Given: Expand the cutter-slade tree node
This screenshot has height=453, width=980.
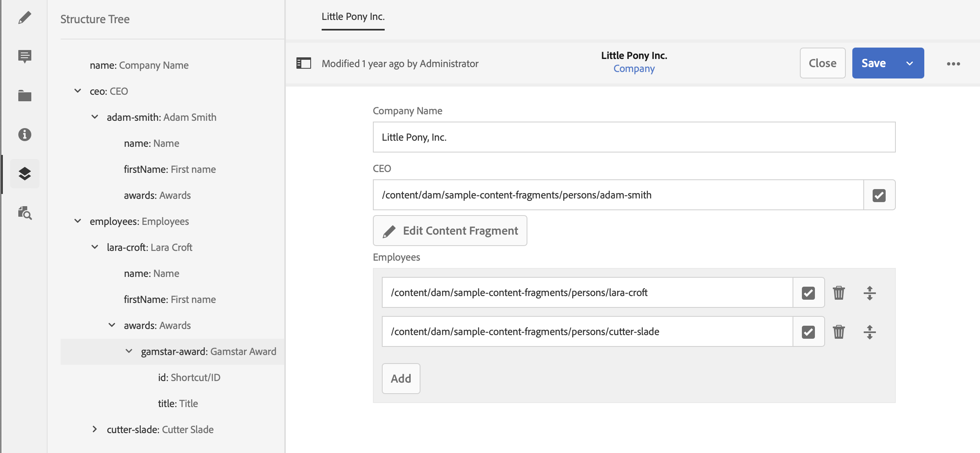Looking at the screenshot, I should click(x=95, y=429).
